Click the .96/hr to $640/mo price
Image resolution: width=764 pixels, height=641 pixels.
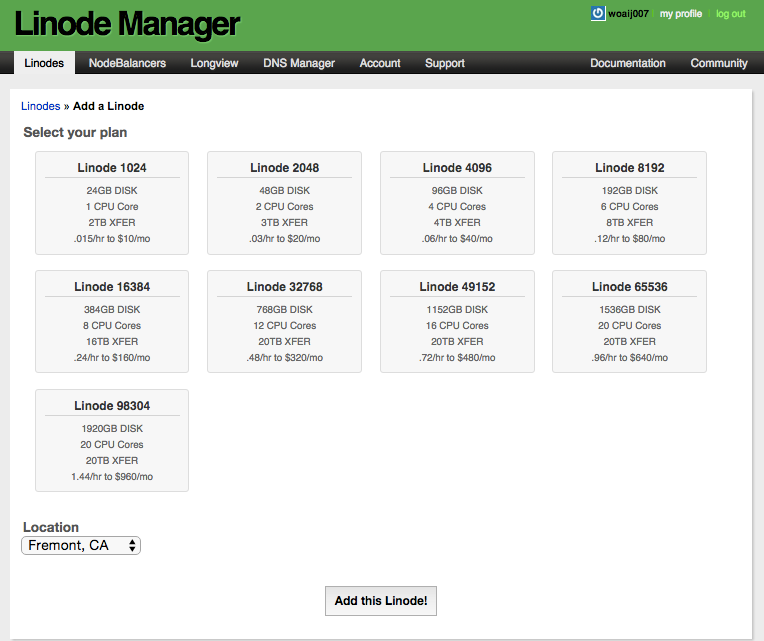tap(630, 358)
